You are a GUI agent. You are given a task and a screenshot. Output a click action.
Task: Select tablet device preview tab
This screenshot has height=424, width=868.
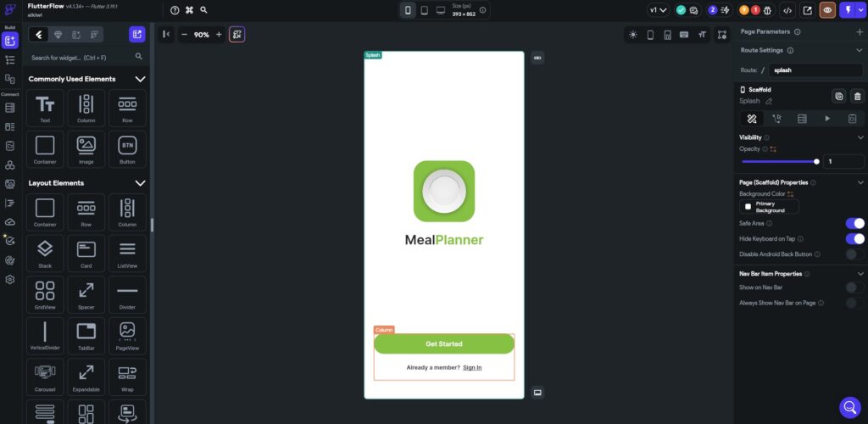[x=424, y=10]
